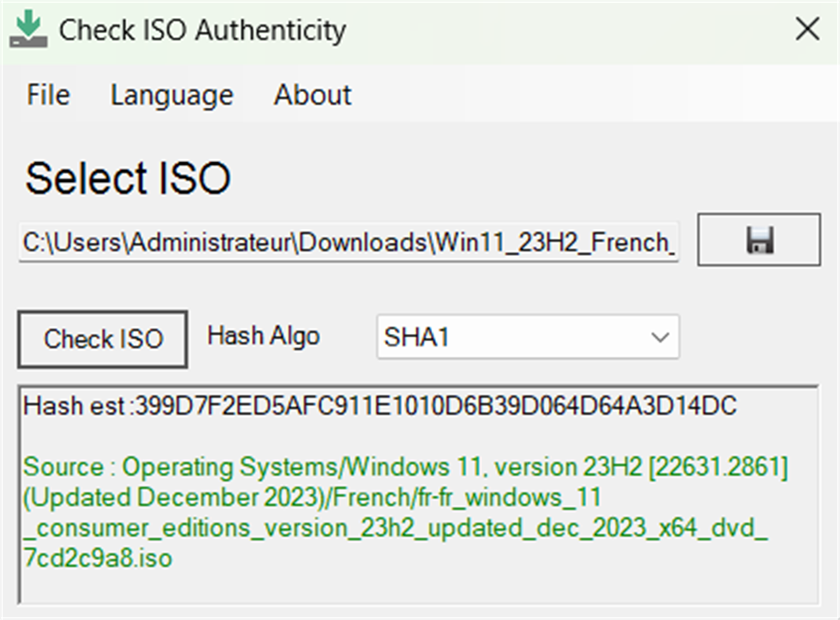Screen dimensions: 840x620
Task: Click the Hash est SHA1 value line
Action: pos(379,406)
